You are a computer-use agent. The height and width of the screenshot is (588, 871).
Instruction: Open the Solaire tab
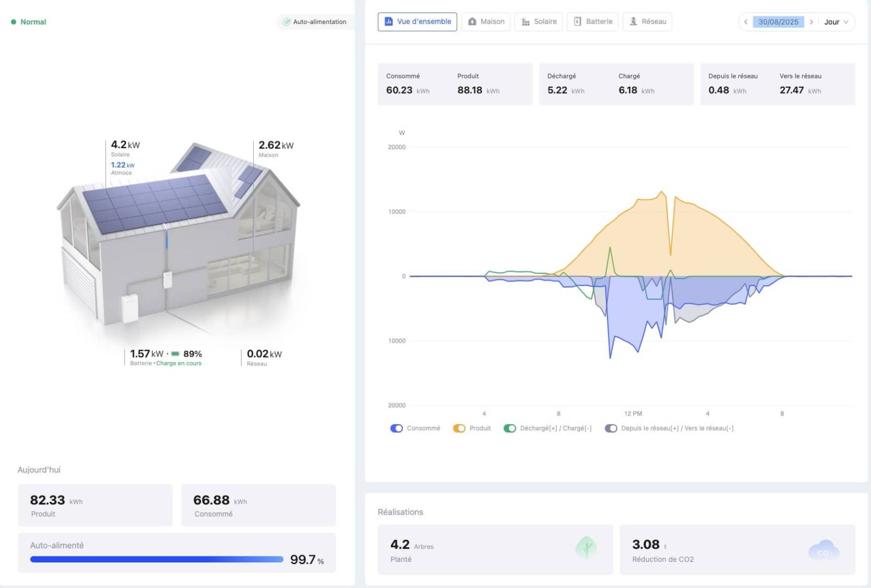(x=539, y=22)
